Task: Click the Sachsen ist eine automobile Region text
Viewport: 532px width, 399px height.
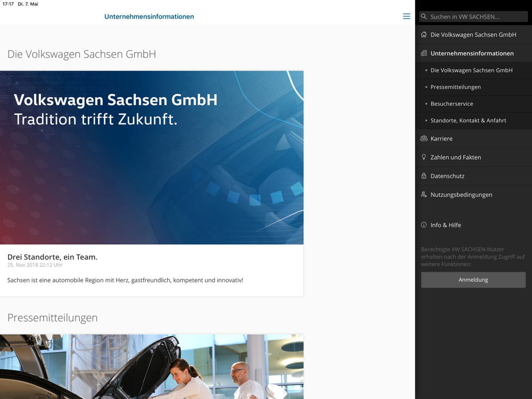Action: pyautogui.click(x=125, y=280)
